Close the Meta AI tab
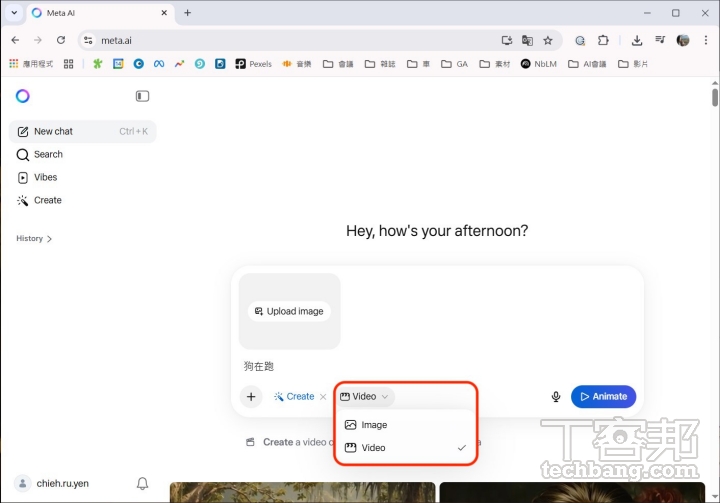 (x=164, y=13)
